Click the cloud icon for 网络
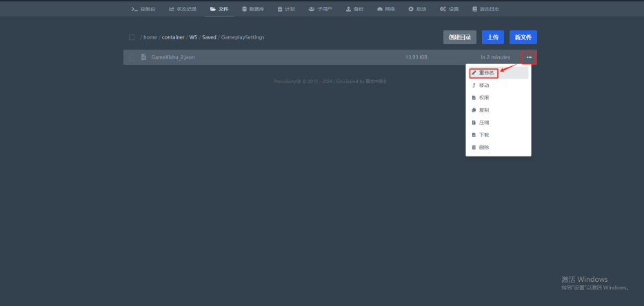Screen dimensions: 644x306 pyautogui.click(x=380, y=9)
